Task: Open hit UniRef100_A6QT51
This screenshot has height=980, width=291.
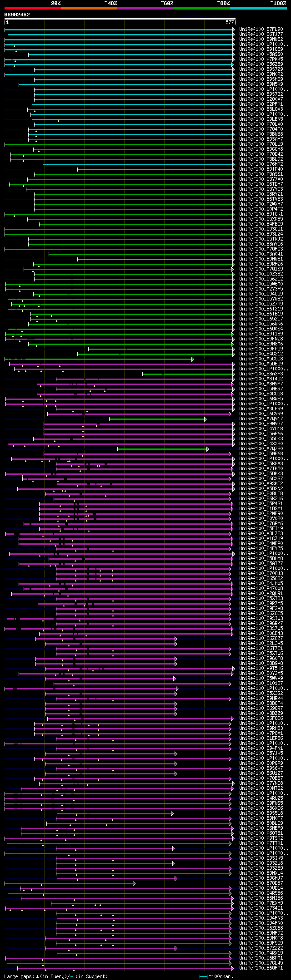Action: click(261, 833)
